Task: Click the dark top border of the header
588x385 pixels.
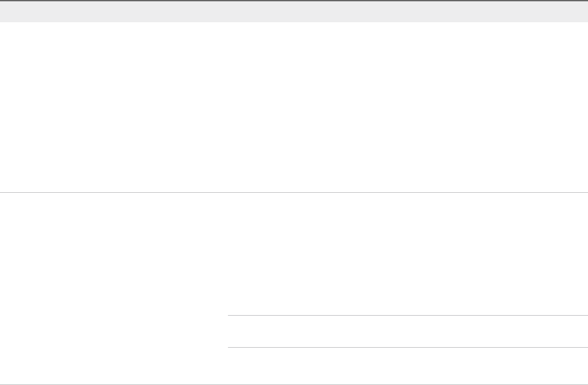Action: (294, 1)
